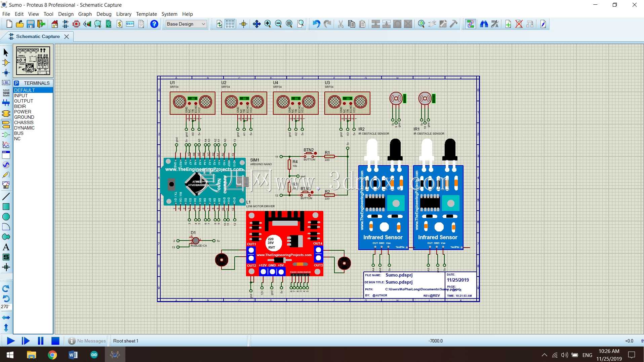Open the File menu
The width and height of the screenshot is (644, 362).
(6, 14)
